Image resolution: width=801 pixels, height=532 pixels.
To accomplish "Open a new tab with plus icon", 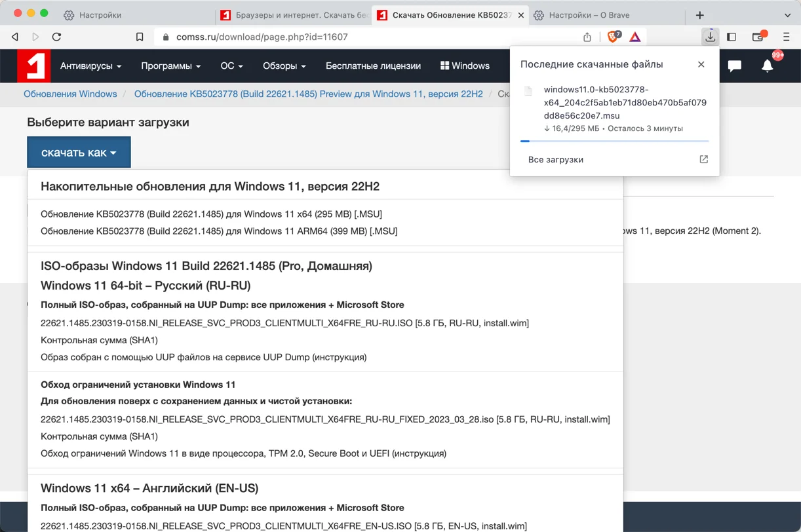I will (700, 15).
